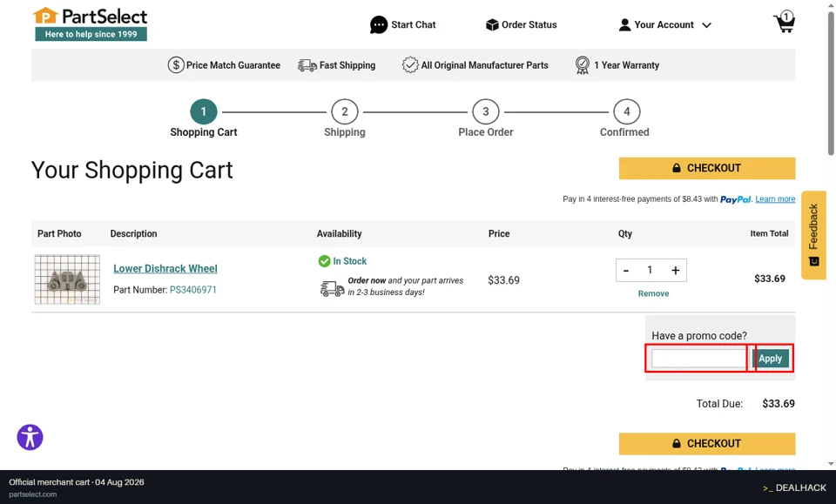The image size is (836, 504).
Task: Click the Order Status label
Action: point(529,24)
